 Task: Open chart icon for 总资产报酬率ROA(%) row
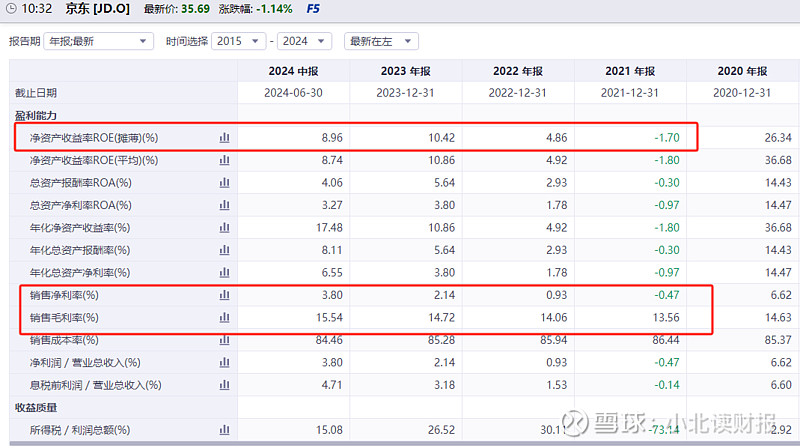[224, 183]
